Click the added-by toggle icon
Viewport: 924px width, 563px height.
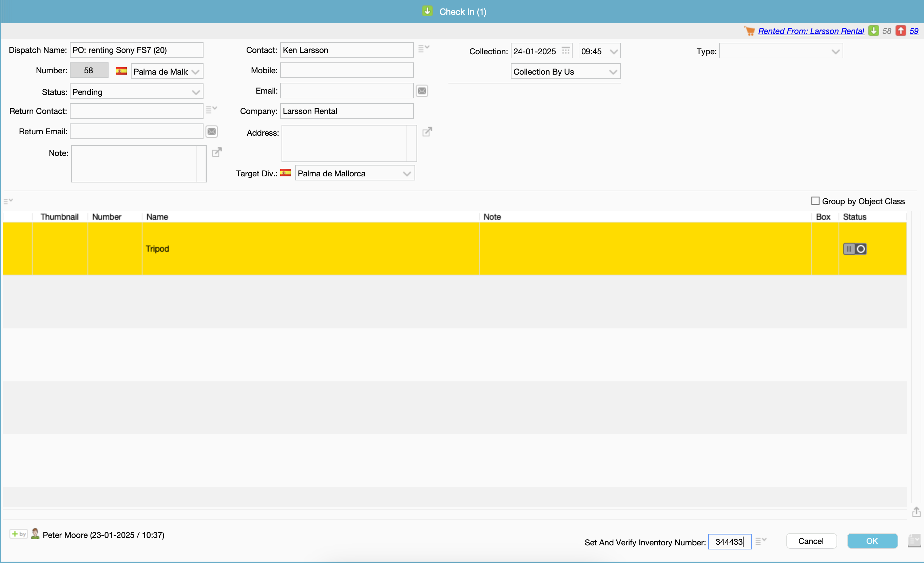pos(18,534)
